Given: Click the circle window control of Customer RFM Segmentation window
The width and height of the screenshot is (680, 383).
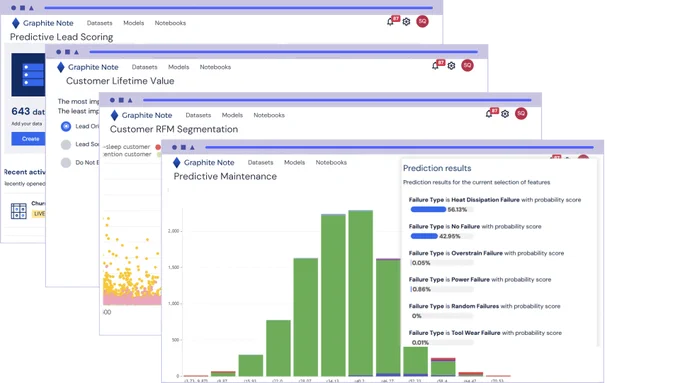Looking at the screenshot, I should click(x=112, y=100).
